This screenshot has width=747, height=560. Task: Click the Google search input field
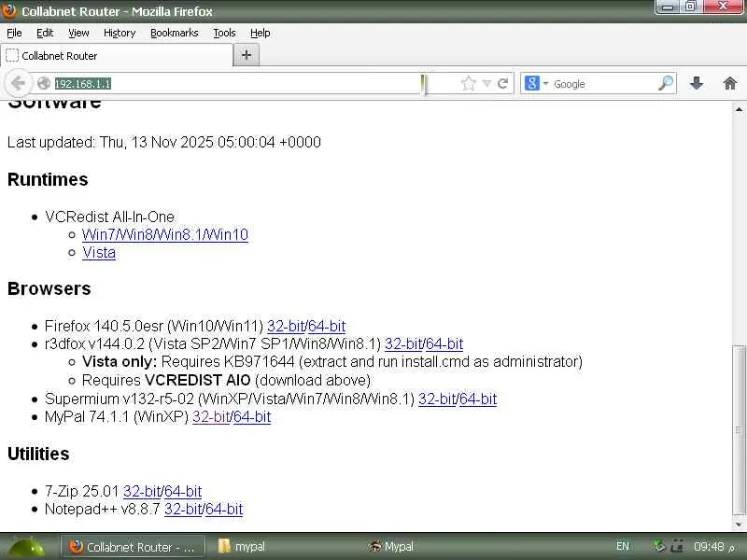click(602, 84)
